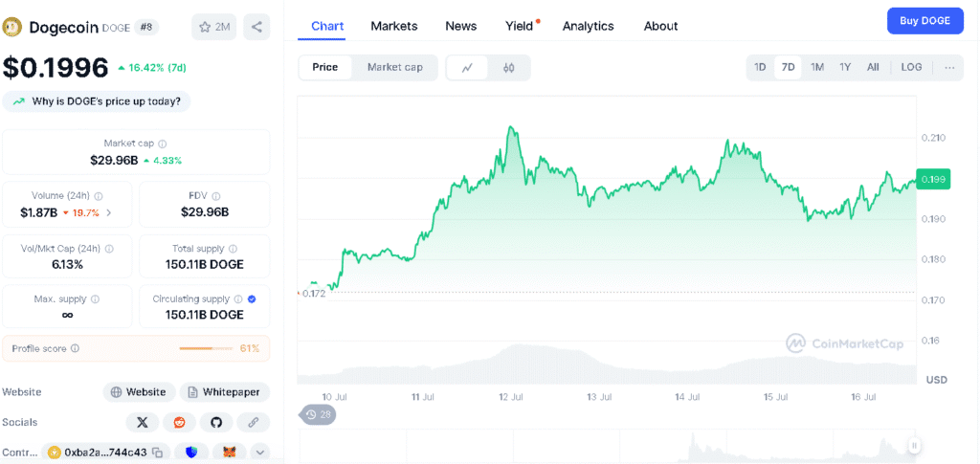Open the Chart tab

tap(327, 26)
